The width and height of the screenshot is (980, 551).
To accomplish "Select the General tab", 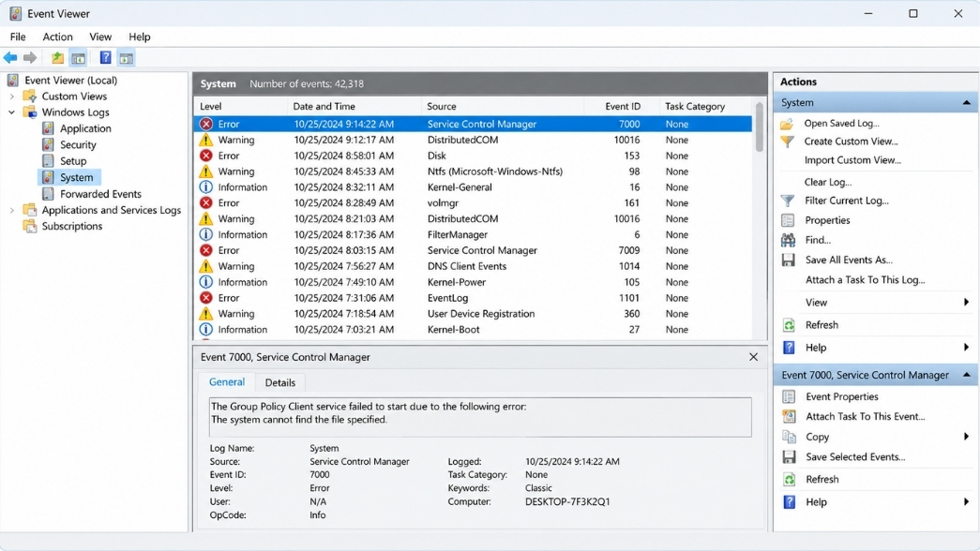I will click(227, 382).
